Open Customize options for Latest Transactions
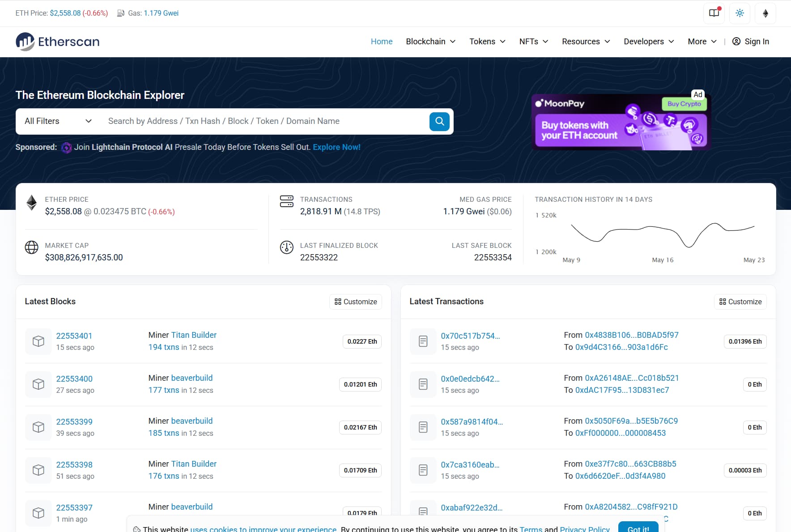The image size is (791, 532). [x=740, y=302]
